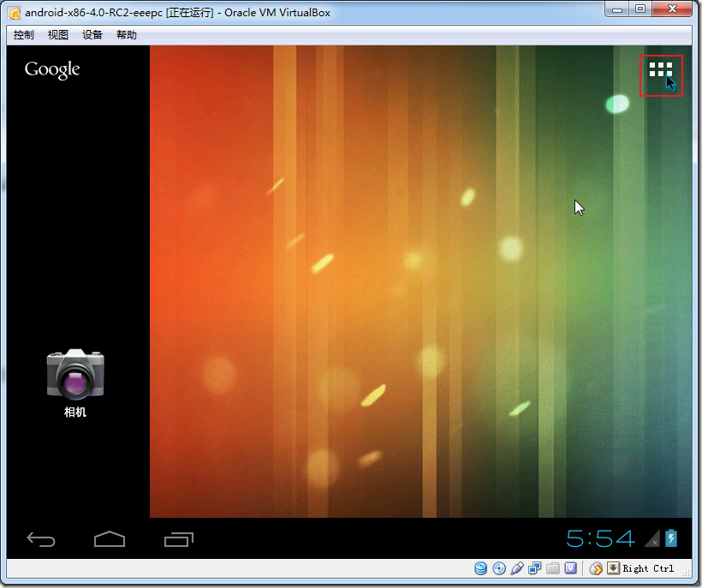Click the mouse integration status icon

pos(596,568)
